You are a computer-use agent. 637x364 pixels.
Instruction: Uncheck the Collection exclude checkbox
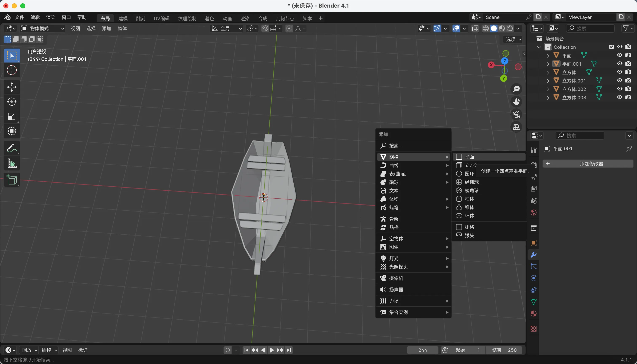tap(611, 47)
